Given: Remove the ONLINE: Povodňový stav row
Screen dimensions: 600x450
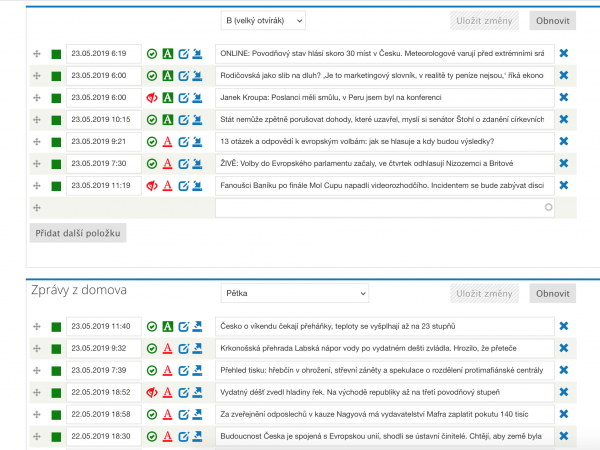Looking at the screenshot, I should click(x=564, y=53).
